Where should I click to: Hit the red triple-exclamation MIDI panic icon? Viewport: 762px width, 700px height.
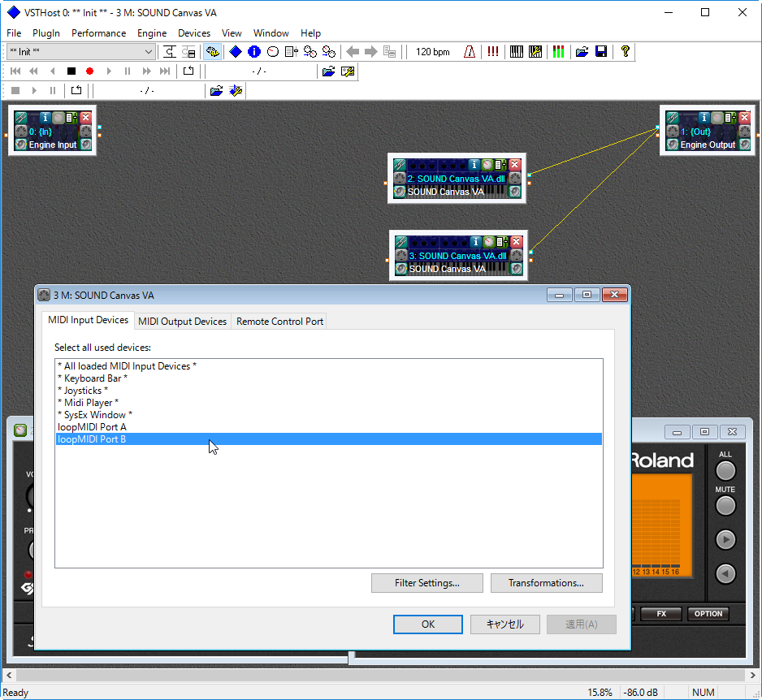493,51
